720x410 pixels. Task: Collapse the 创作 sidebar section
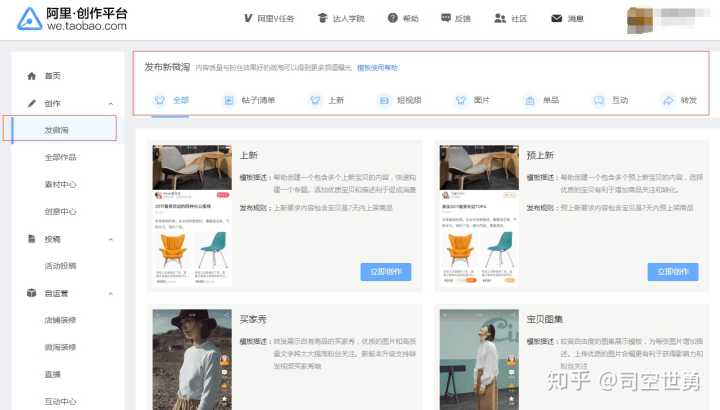pos(110,103)
